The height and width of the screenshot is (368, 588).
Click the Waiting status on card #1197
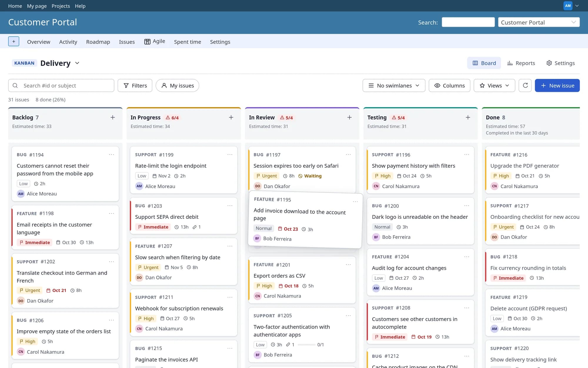(x=310, y=176)
